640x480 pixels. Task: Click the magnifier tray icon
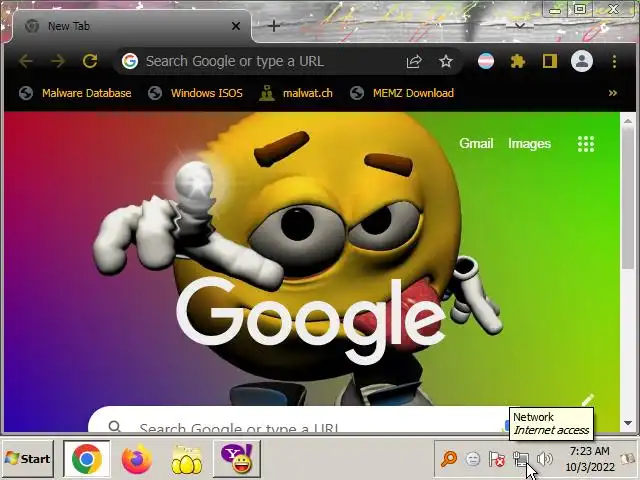click(x=449, y=459)
